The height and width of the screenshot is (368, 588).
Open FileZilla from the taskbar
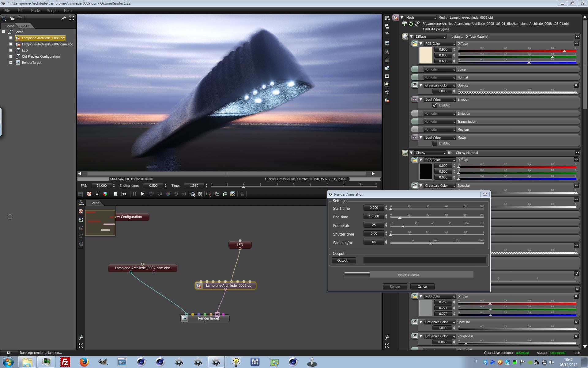tap(65, 362)
